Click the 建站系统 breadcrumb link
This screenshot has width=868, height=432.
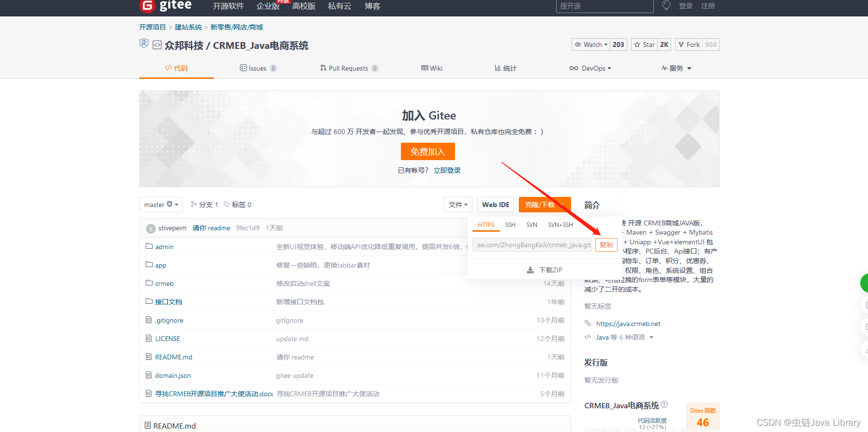click(188, 27)
